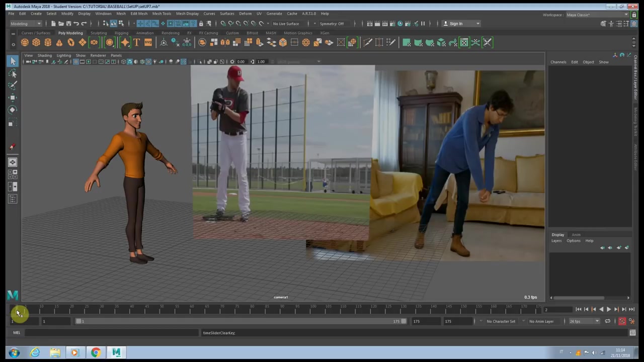
Task: Open the File Explorer taskbar icon
Action: [x=55, y=352]
